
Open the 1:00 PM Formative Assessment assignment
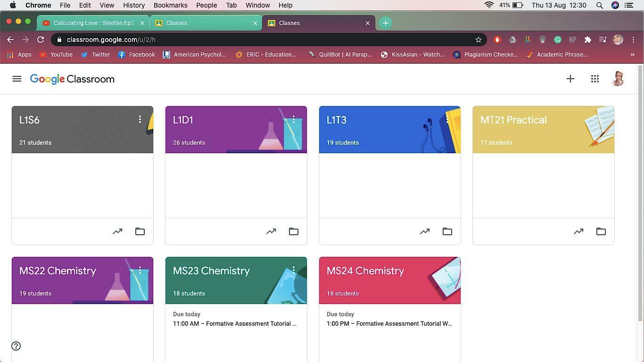point(389,324)
